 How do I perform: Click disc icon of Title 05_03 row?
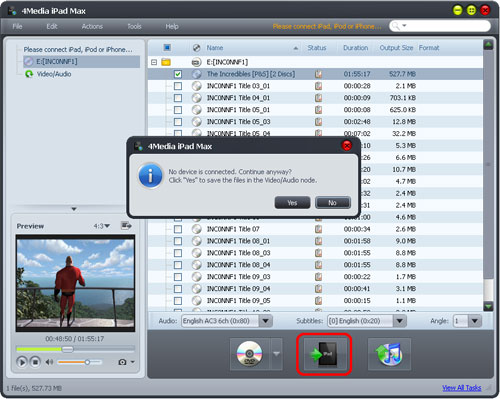(x=197, y=122)
